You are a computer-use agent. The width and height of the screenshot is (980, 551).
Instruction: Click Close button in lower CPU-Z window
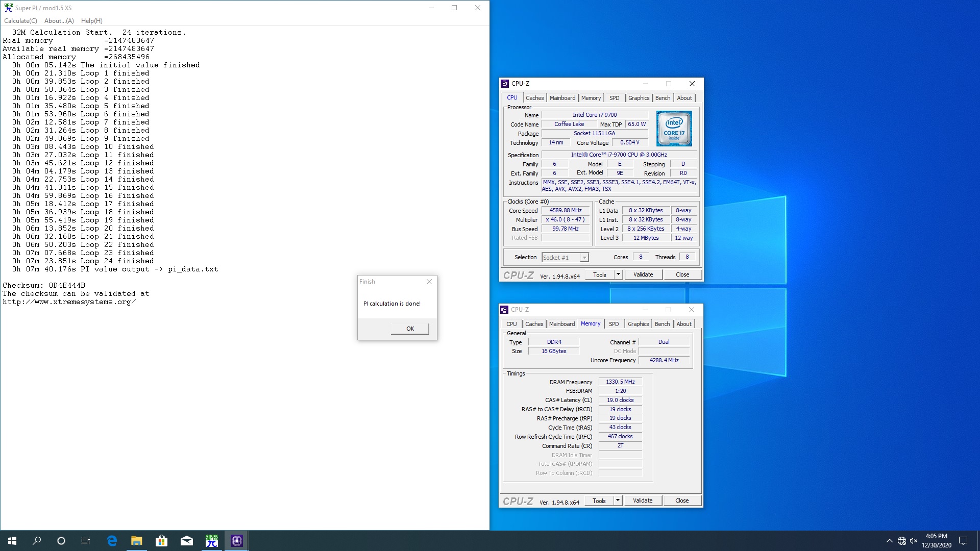[682, 500]
